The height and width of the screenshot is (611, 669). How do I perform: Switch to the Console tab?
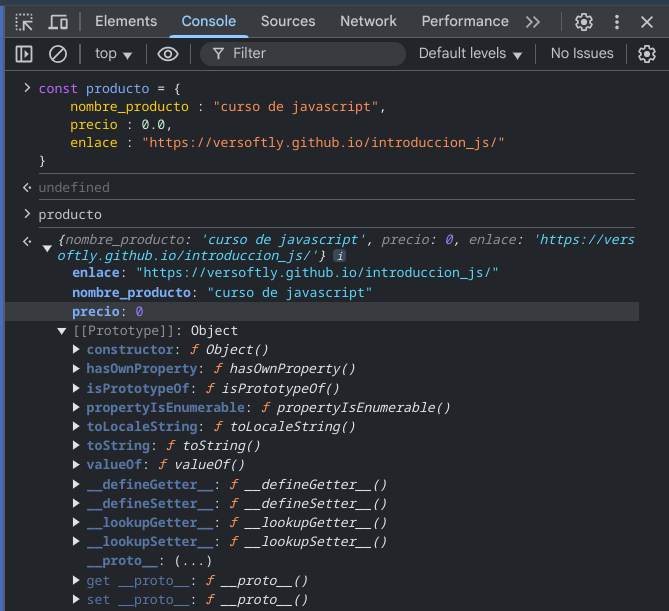(x=209, y=21)
